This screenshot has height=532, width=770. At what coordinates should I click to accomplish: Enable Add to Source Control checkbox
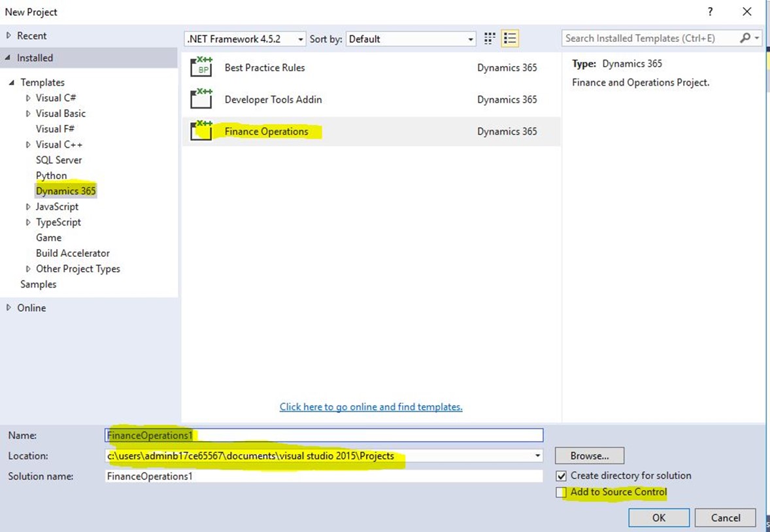(561, 493)
